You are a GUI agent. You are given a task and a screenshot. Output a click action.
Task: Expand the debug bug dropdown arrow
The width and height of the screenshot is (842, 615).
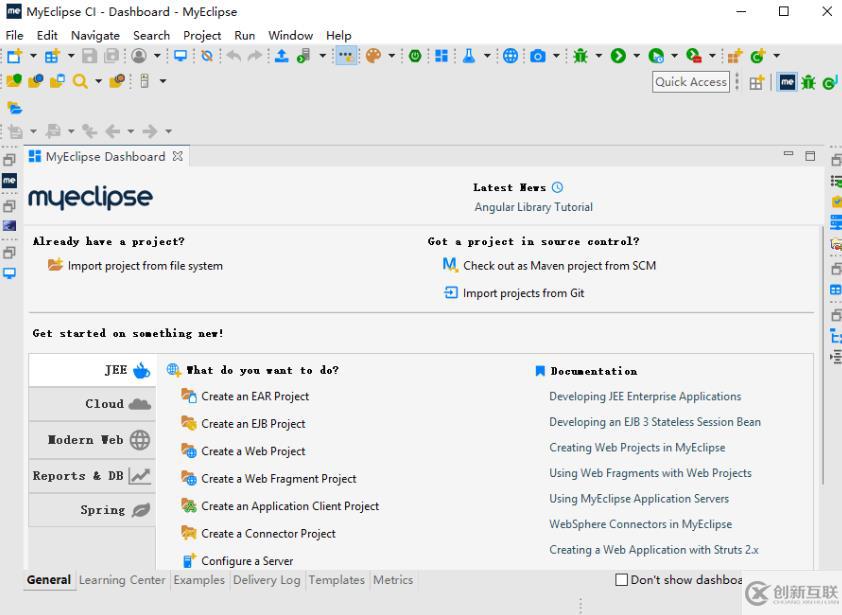598,56
